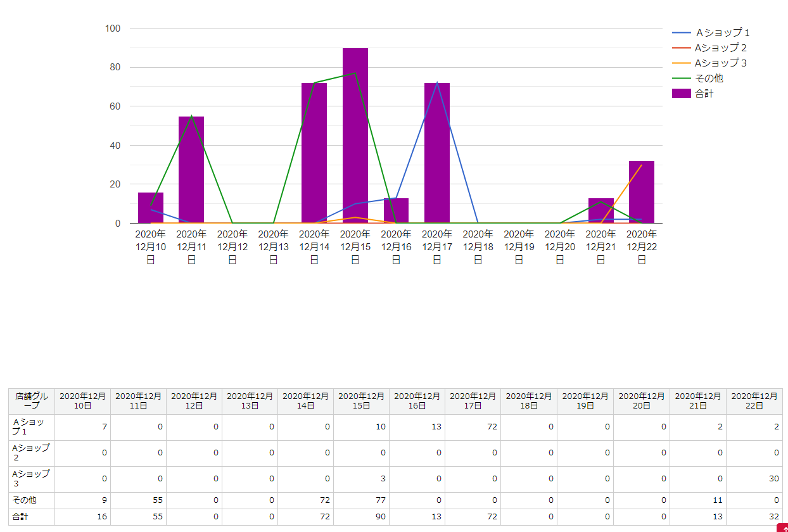Click the Aショップ3 legend entry
This screenshot has width=788, height=532.
[709, 63]
